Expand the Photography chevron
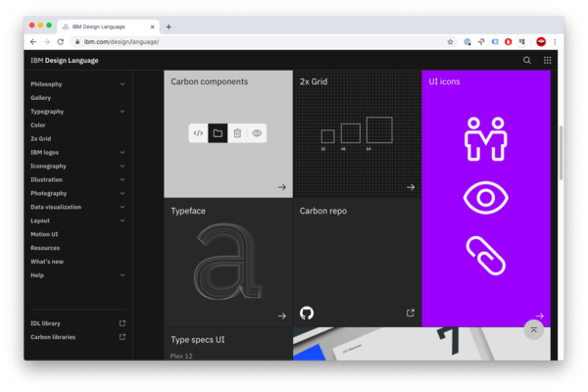 (x=122, y=193)
